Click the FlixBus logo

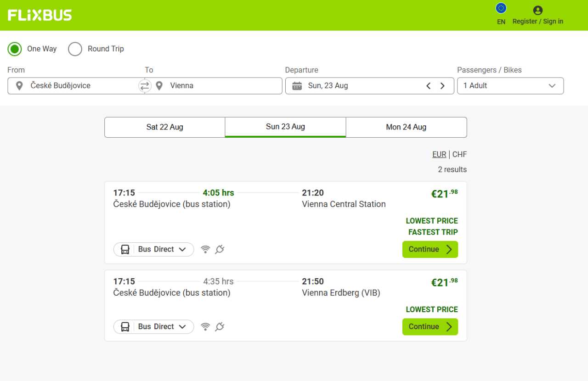(x=40, y=15)
